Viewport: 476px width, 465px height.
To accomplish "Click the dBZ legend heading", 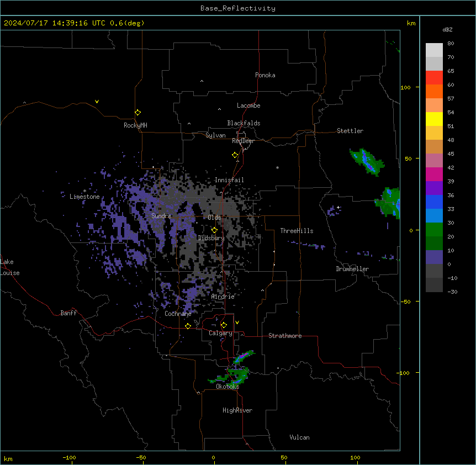I will tap(447, 30).
